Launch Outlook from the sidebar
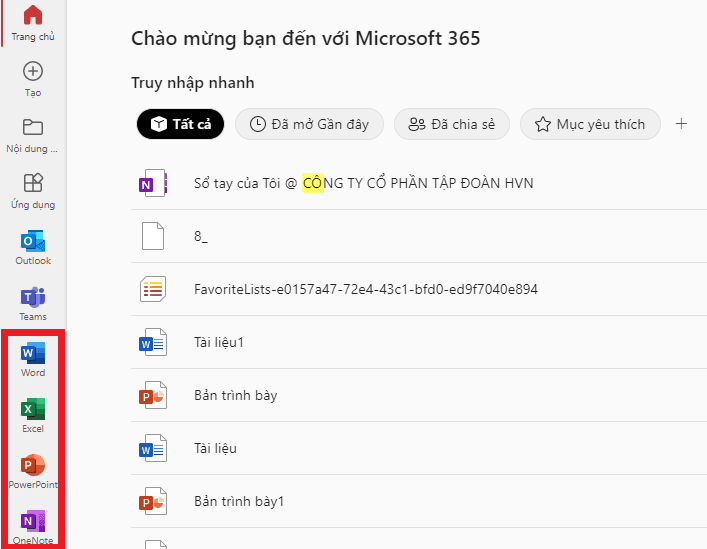The width and height of the screenshot is (707, 549). coord(33,241)
